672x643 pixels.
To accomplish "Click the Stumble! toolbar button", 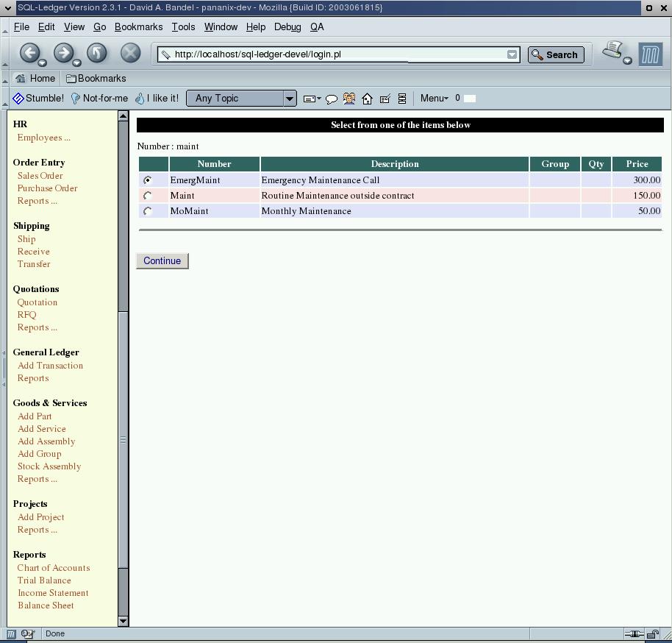I will 38,98.
